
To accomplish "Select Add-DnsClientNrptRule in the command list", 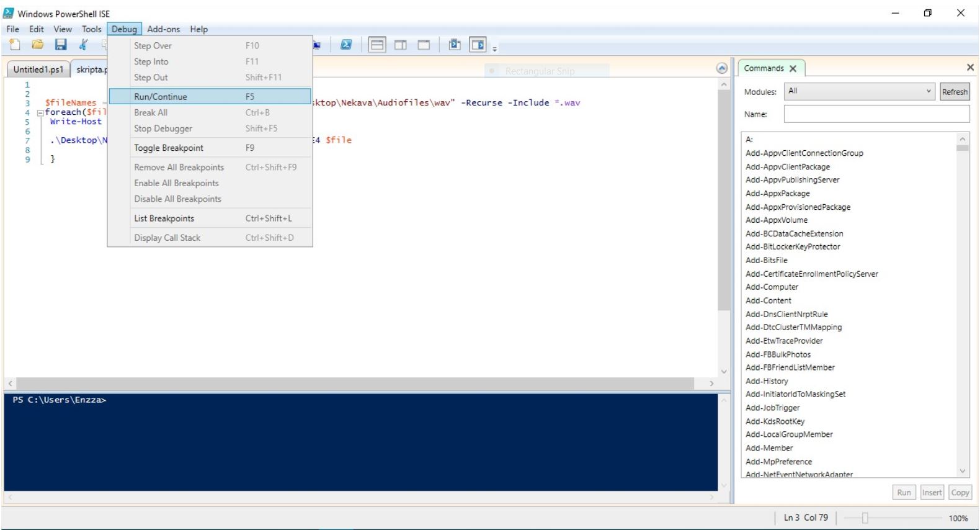I will pyautogui.click(x=787, y=315).
